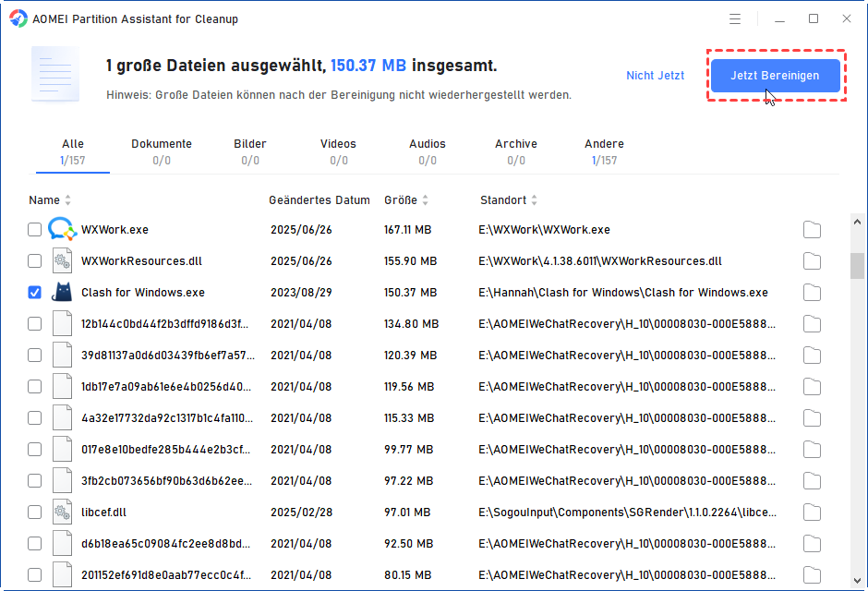Check the box for 4a32e17732da92c1317b1c4fa110

pyautogui.click(x=34, y=417)
